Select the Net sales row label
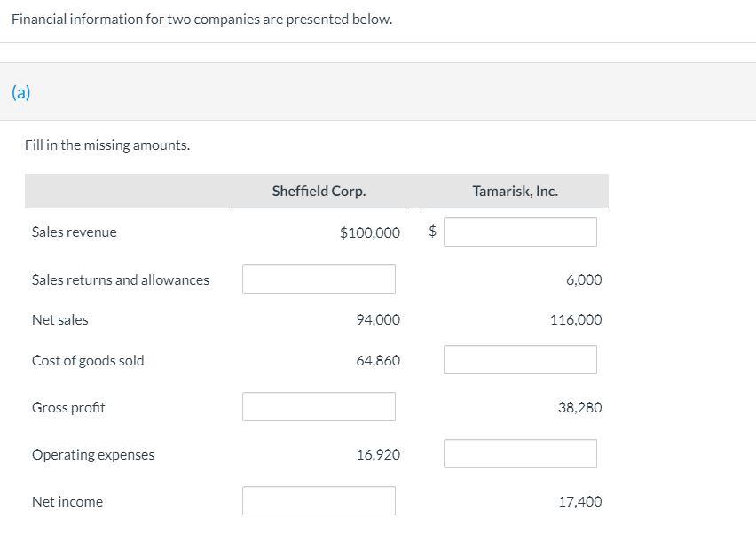756x542 pixels. click(60, 320)
